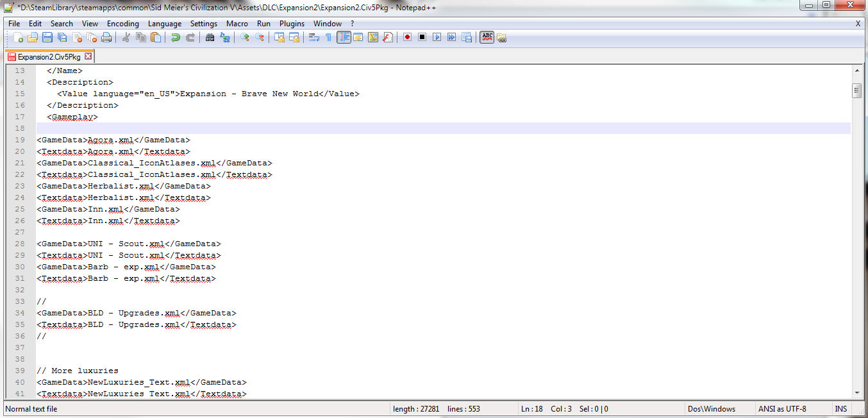Zoom out with the magnifier minus icon
This screenshot has width=868, height=418.
[260, 37]
